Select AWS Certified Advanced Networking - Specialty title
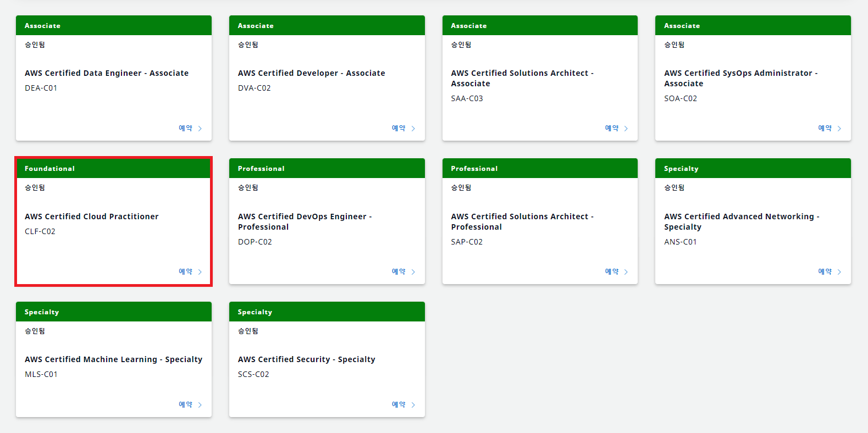This screenshot has width=868, height=433. pos(742,221)
